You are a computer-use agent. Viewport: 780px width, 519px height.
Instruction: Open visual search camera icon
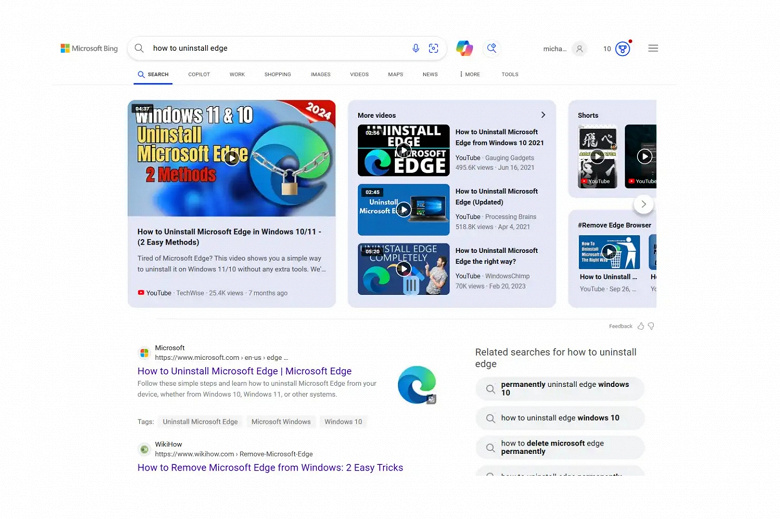[433, 48]
